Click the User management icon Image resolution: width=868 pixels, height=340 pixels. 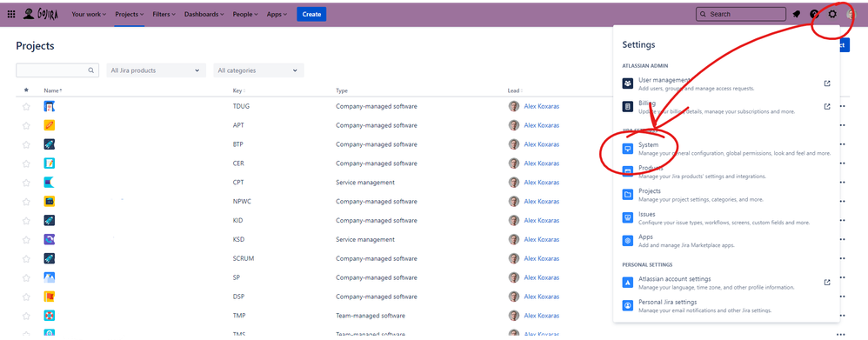coord(627,83)
